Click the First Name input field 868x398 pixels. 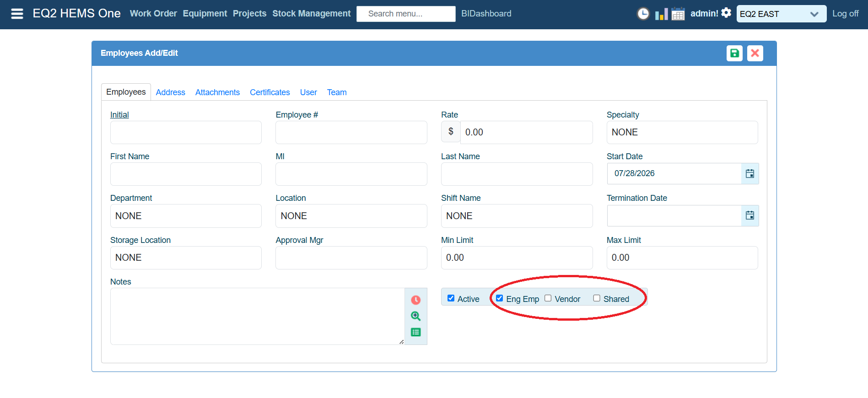coord(186,174)
